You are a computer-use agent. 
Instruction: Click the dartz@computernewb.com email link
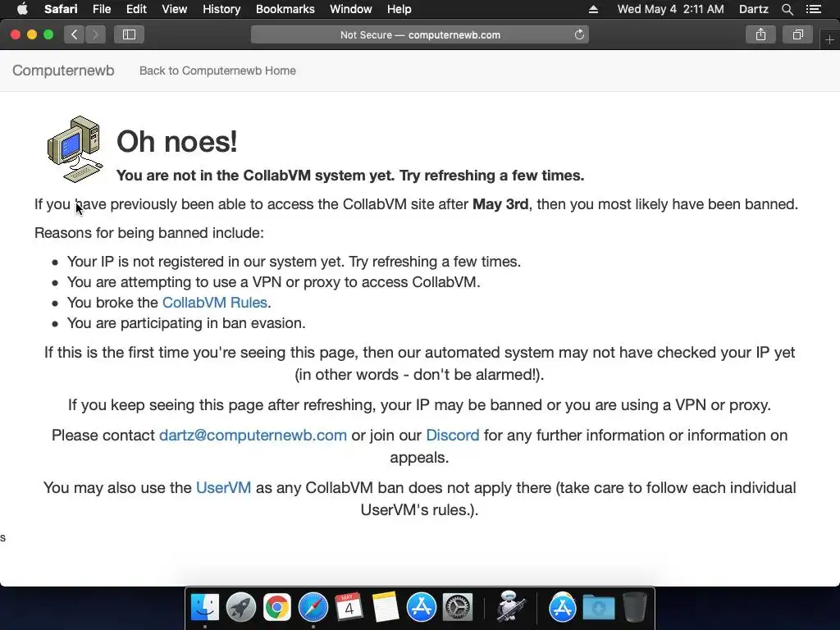253,435
